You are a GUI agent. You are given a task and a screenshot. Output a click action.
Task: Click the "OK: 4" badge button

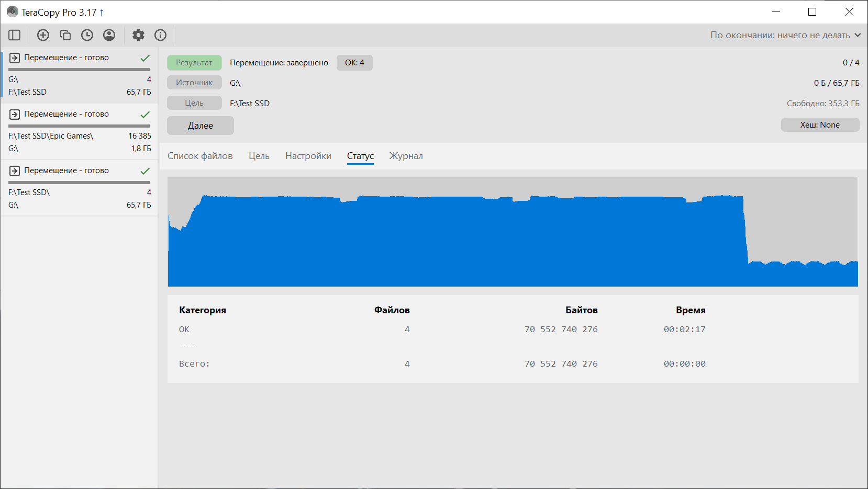[354, 63]
